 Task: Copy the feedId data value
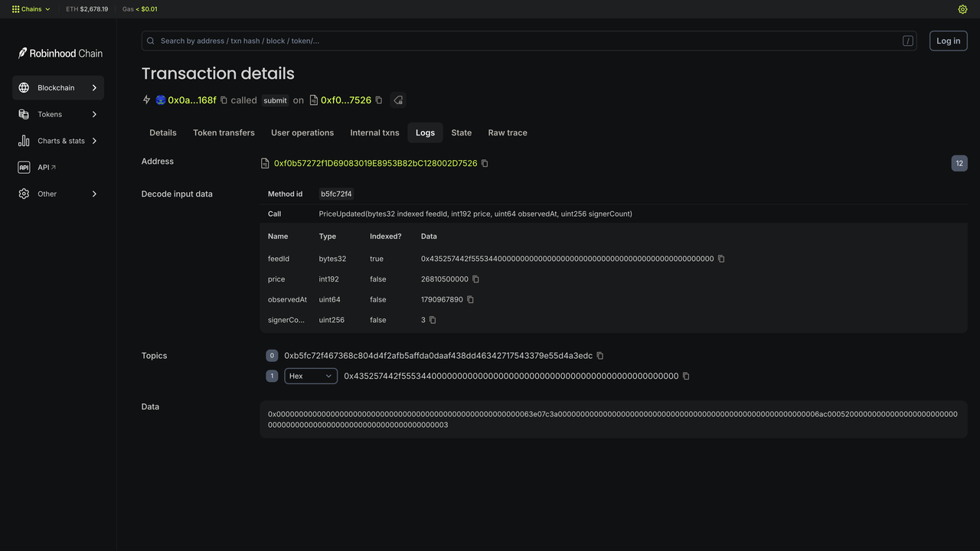[x=721, y=259]
